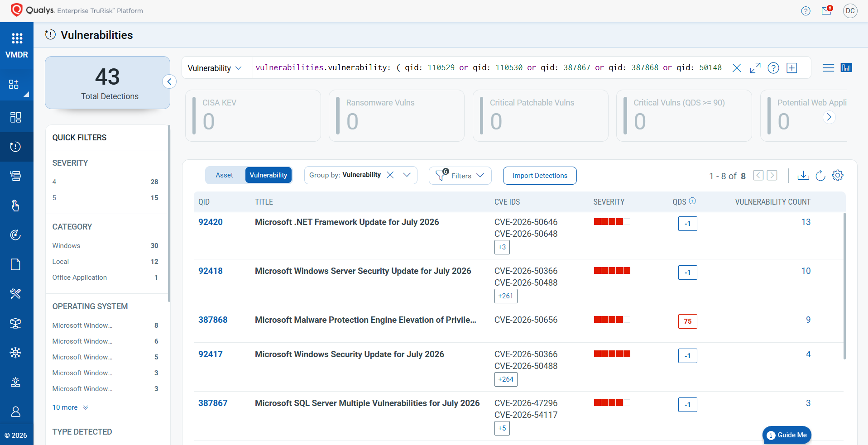Save query with the plus box icon
Viewport: 868px width, 445px height.
click(791, 68)
